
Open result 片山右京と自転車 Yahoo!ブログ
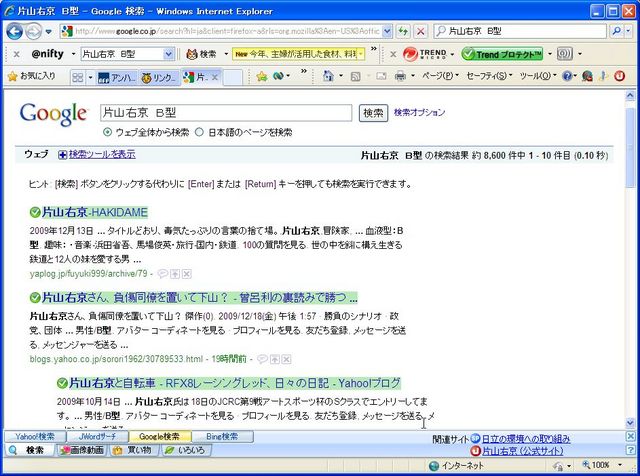235,383
